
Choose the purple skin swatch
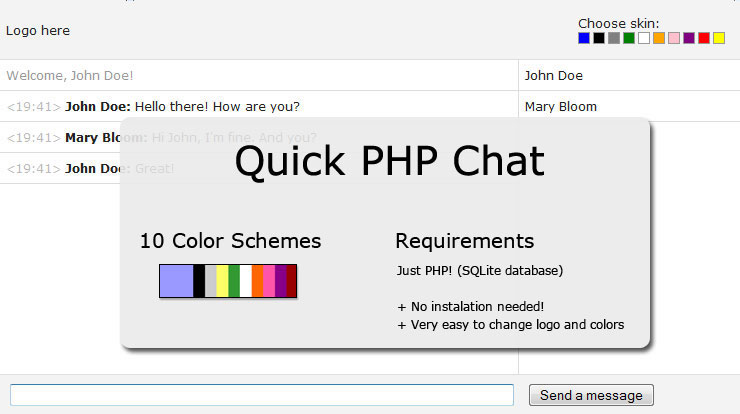click(689, 38)
